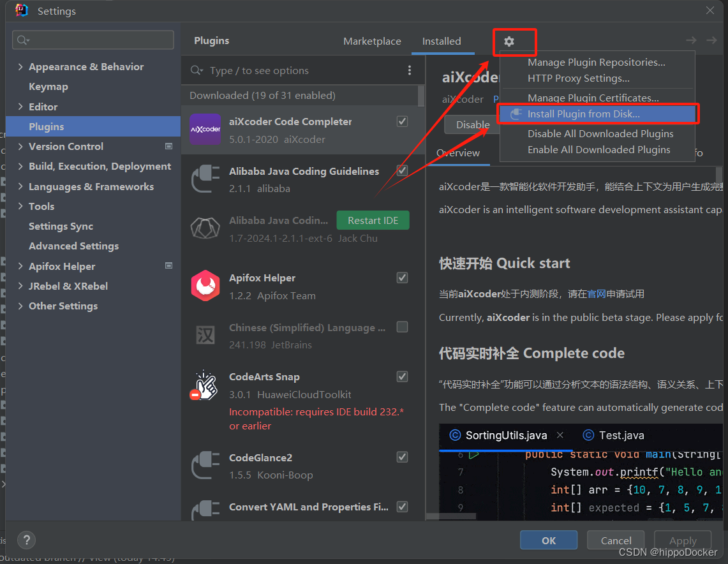Open Settings Sync page
Screen dimensions: 728x564
tap(61, 226)
